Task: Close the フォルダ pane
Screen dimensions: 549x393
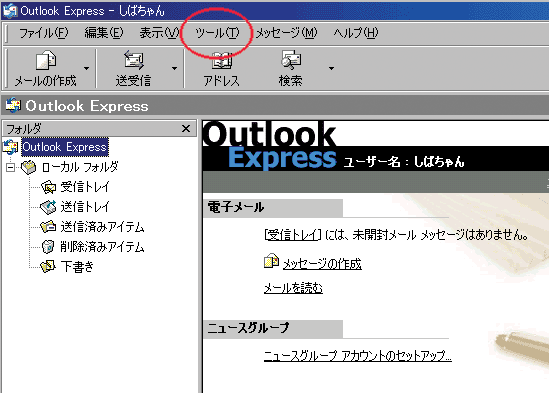Action: click(186, 129)
